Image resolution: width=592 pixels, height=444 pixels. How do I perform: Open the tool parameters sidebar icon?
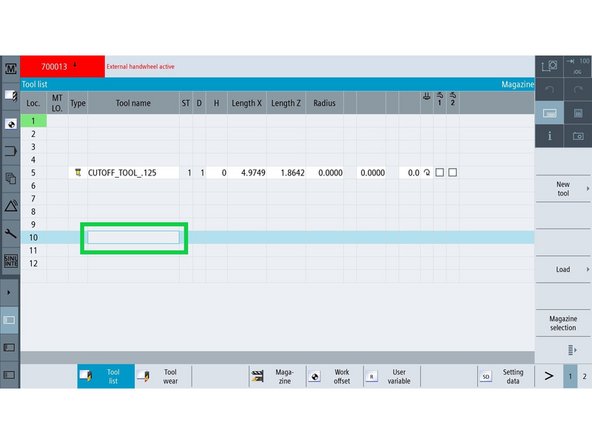(11, 96)
